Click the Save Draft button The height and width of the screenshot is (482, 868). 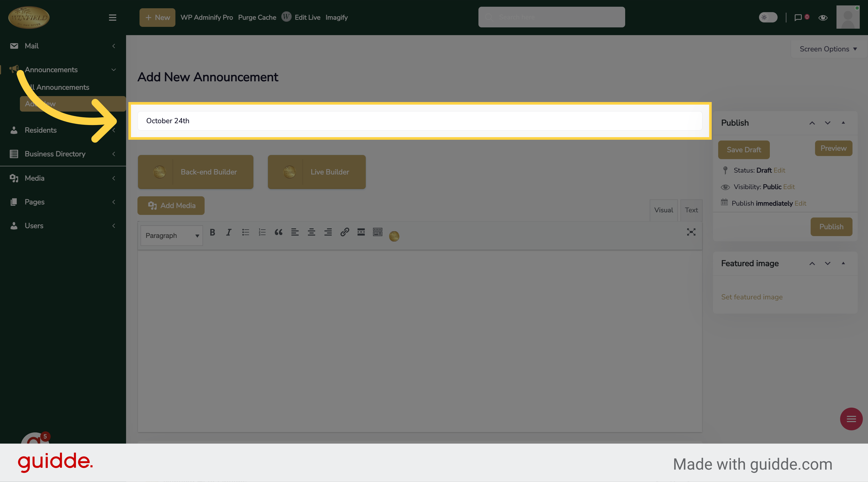click(744, 150)
